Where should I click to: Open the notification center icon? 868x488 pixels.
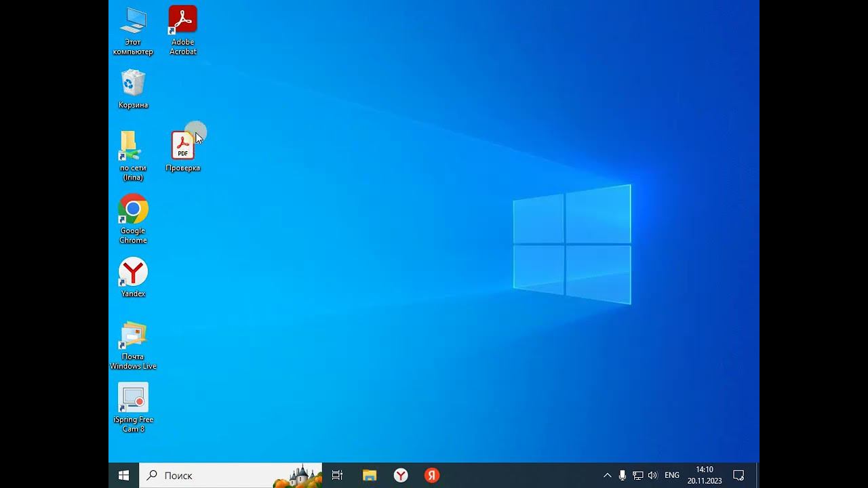coord(739,475)
